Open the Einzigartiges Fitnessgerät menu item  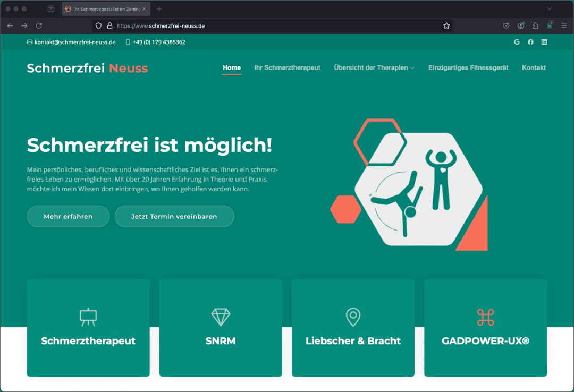pyautogui.click(x=468, y=67)
